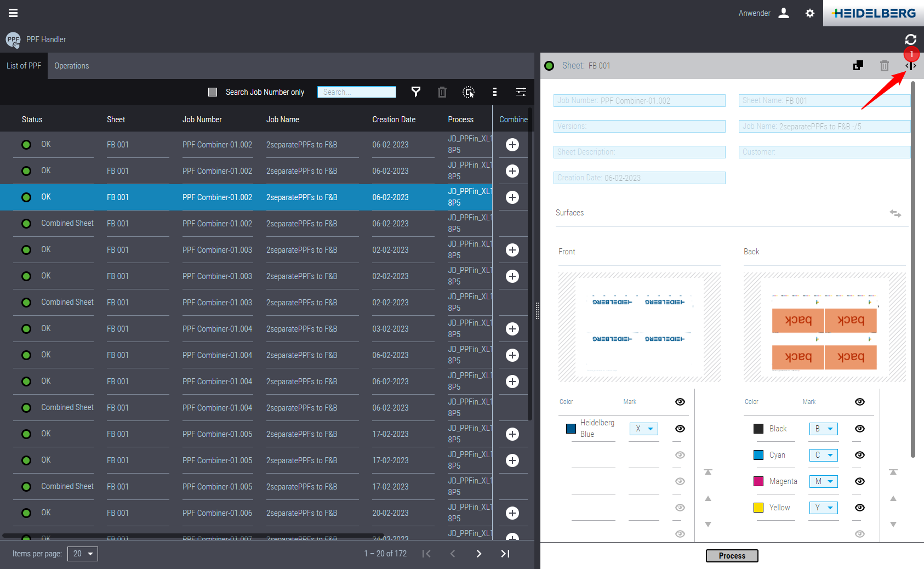Click the collapse panel arrows icon with red badge

[911, 66]
